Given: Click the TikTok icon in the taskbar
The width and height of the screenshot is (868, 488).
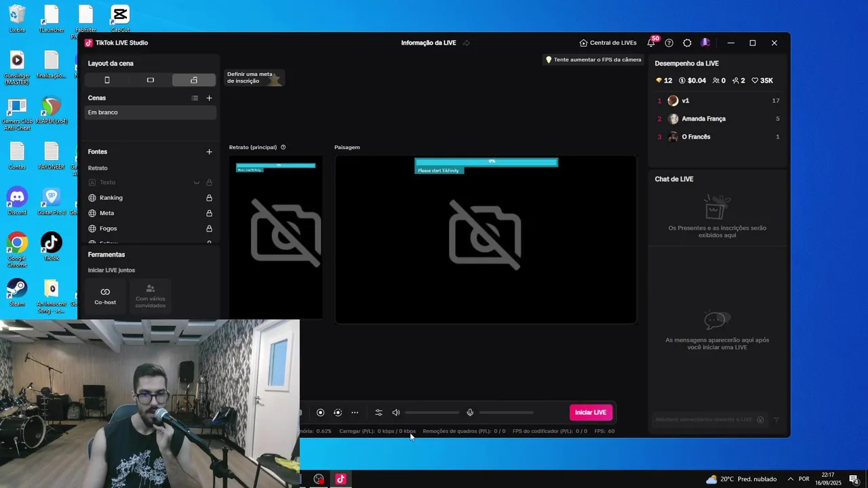Looking at the screenshot, I should point(340,479).
